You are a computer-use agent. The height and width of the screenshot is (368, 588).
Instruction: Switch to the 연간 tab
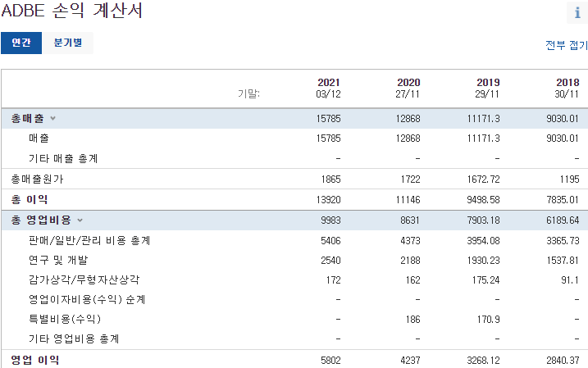tap(21, 43)
